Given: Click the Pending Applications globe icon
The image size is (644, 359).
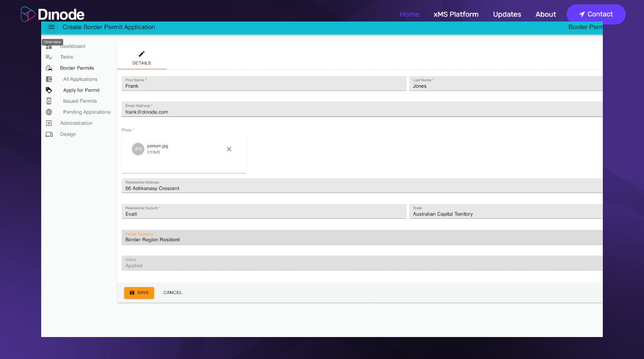Looking at the screenshot, I should [x=49, y=112].
